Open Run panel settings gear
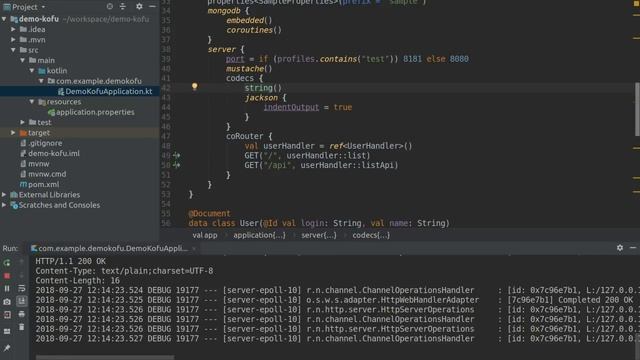This screenshot has width=640, height=360. pos(620,248)
